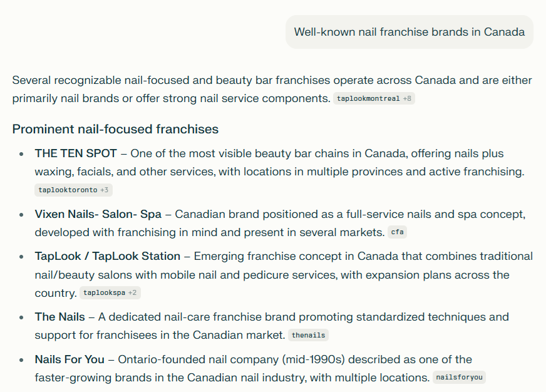
Task: Click the cfa source citation
Action: coord(397,232)
